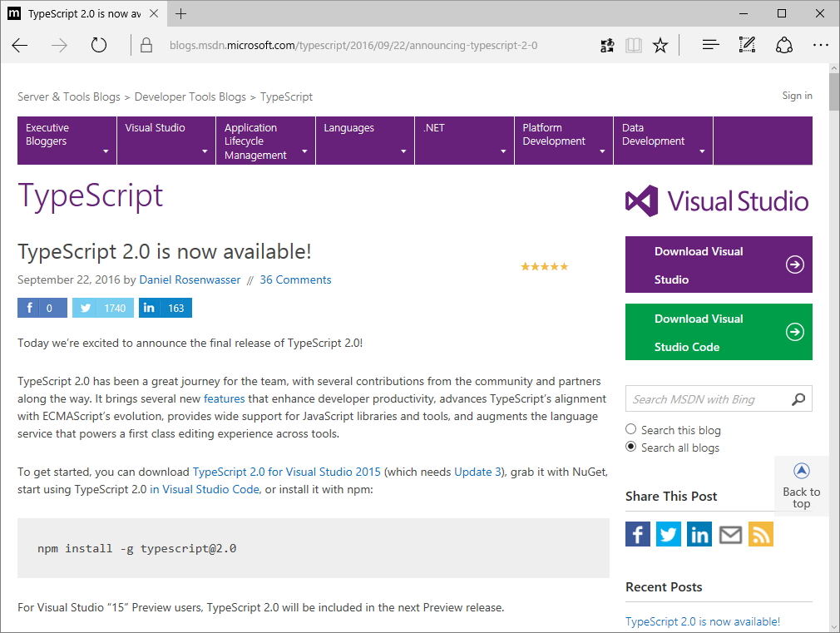The width and height of the screenshot is (840, 633).
Task: Add page to favorites star
Action: 660,46
